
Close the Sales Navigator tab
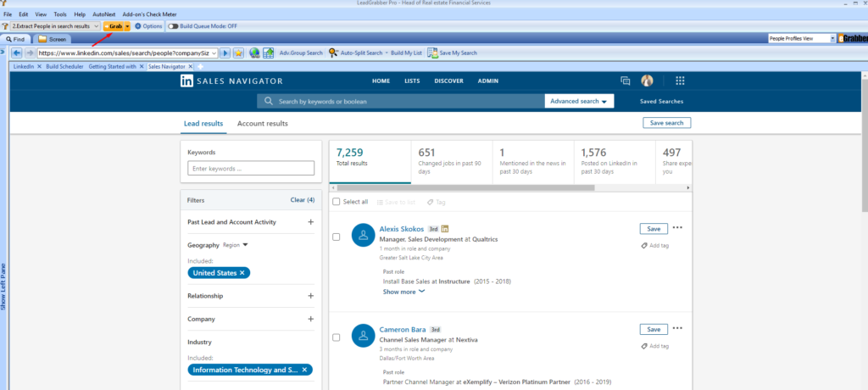point(191,66)
